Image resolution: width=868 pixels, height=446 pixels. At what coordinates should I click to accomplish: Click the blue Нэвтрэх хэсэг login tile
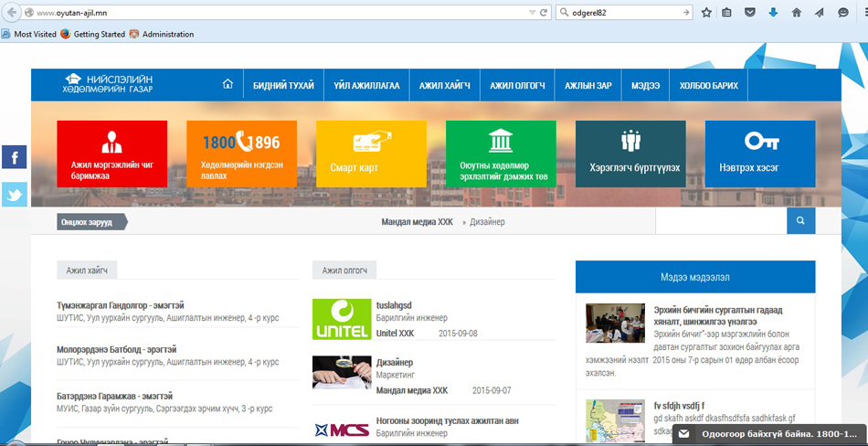pos(760,154)
